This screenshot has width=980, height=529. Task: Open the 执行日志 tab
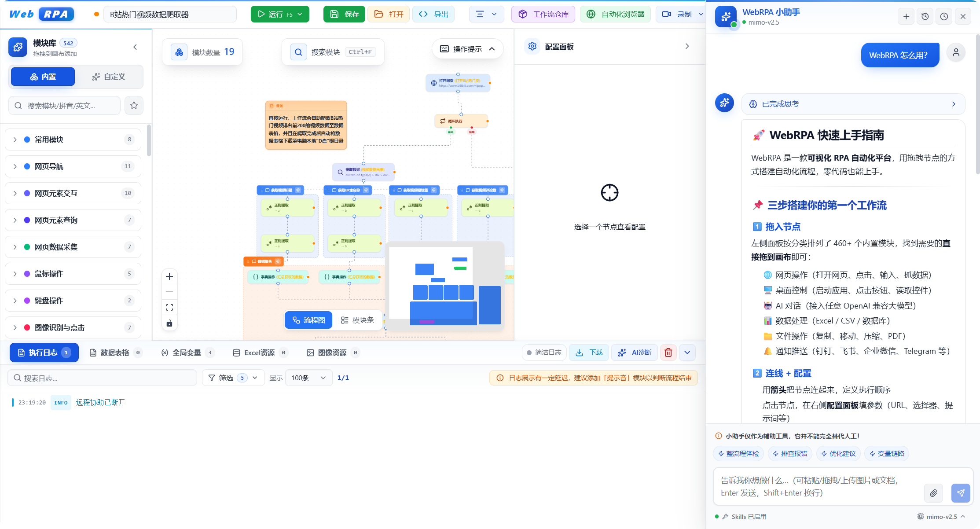tap(44, 353)
